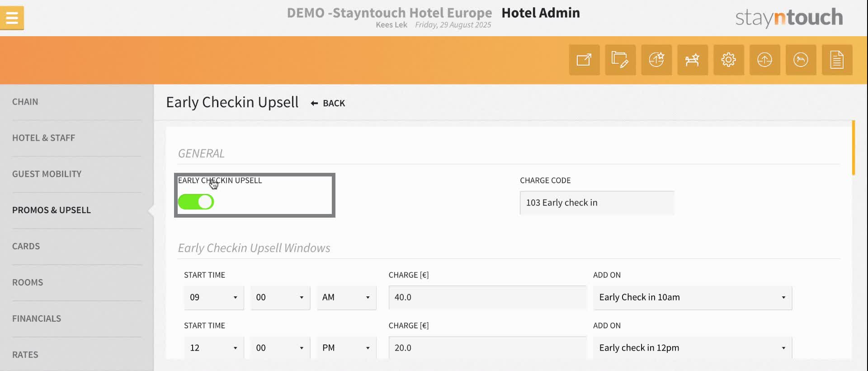Click the external-link window shortcut icon

(584, 60)
